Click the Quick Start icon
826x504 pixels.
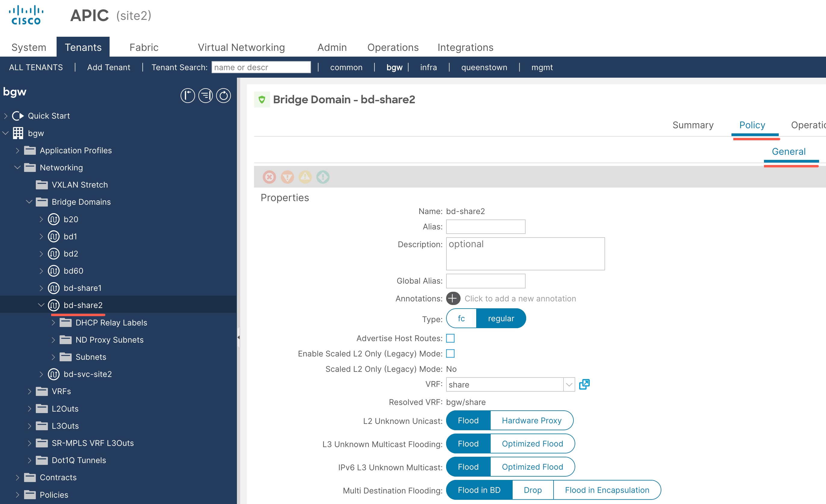pyautogui.click(x=18, y=116)
